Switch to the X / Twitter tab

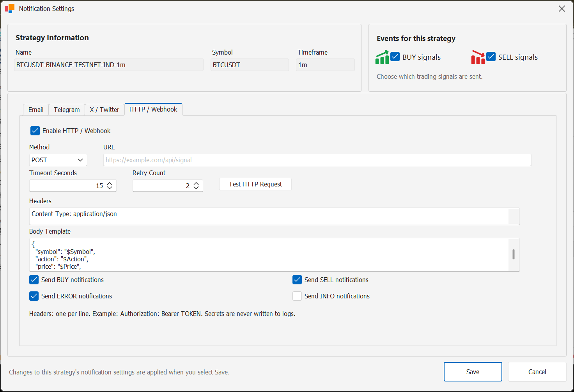coord(105,110)
